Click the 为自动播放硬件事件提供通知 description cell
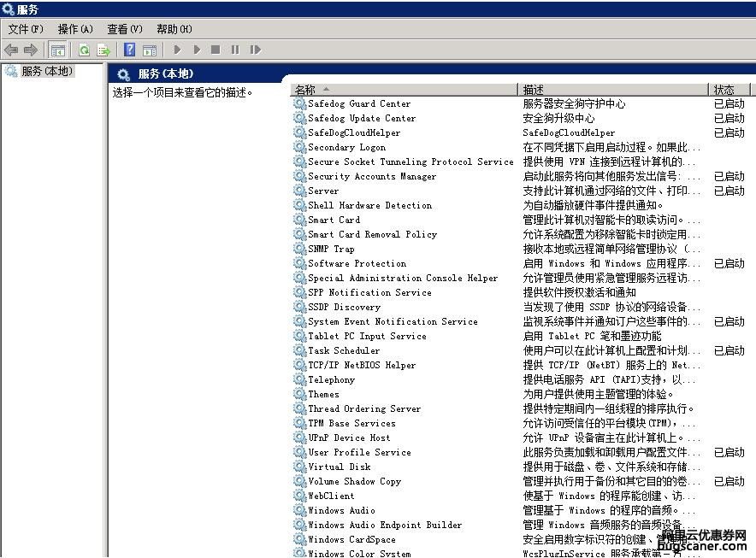 point(593,205)
